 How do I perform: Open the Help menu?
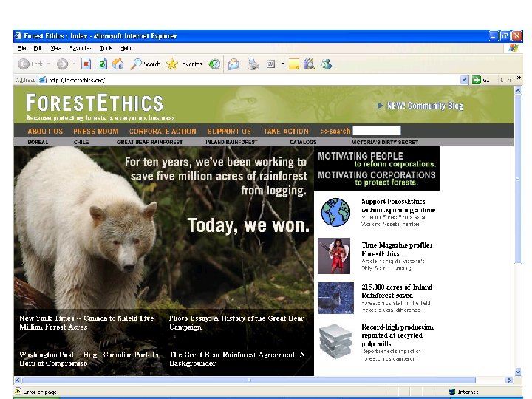126,48
